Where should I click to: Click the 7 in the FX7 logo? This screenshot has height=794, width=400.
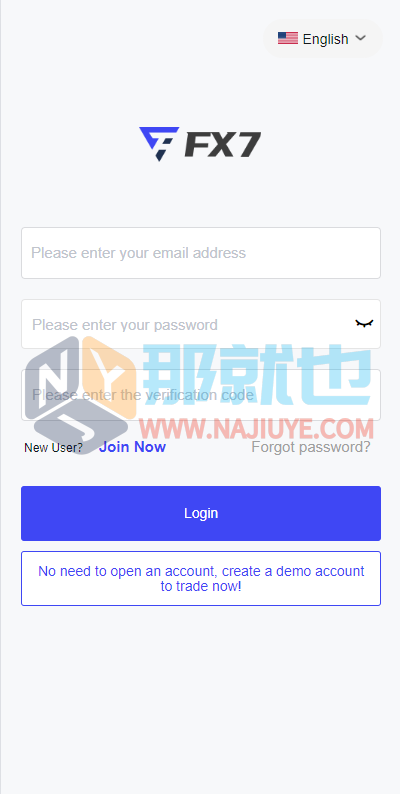coord(248,145)
